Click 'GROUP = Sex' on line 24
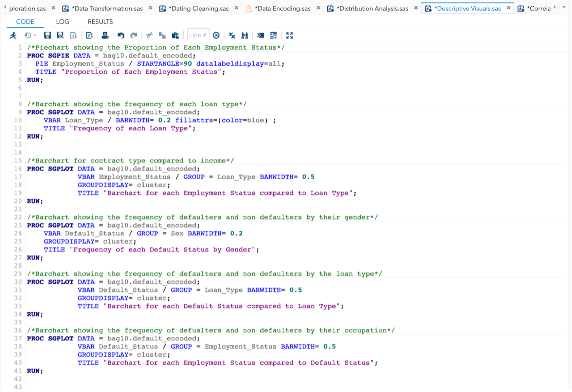Screen dimensions: 572x392 pyautogui.click(x=160, y=233)
